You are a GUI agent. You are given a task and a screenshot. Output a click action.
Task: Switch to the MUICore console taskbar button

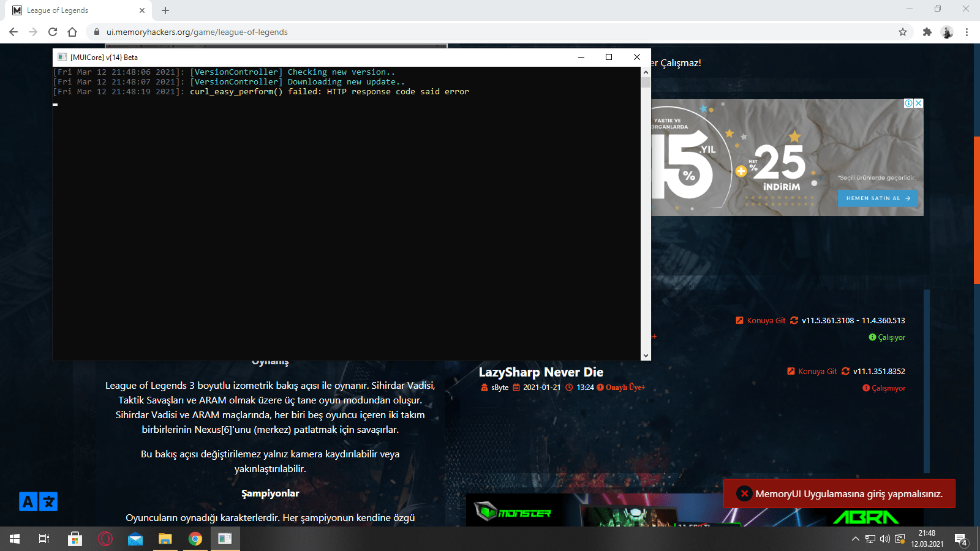coord(225,539)
